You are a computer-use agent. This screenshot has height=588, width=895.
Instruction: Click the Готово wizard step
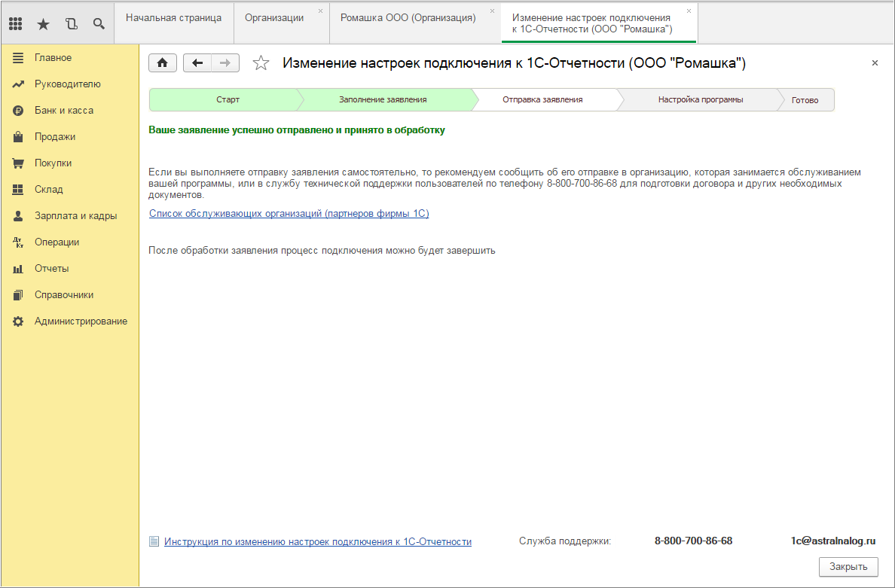tap(806, 100)
